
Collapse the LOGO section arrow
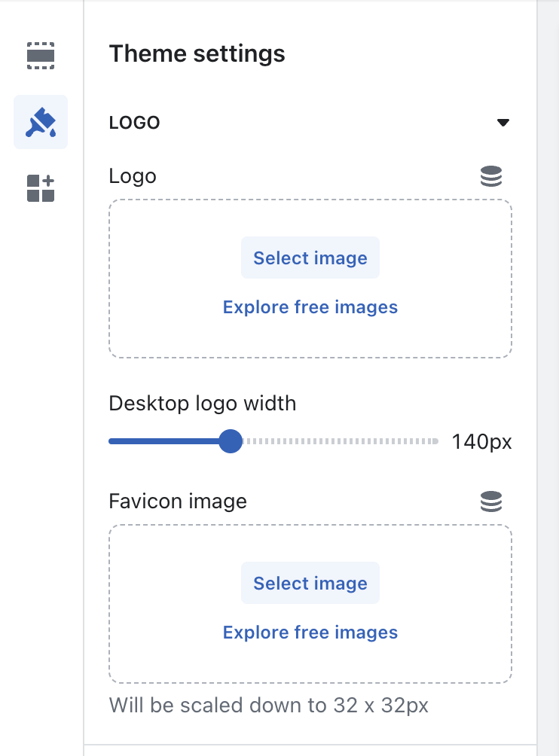tap(503, 123)
